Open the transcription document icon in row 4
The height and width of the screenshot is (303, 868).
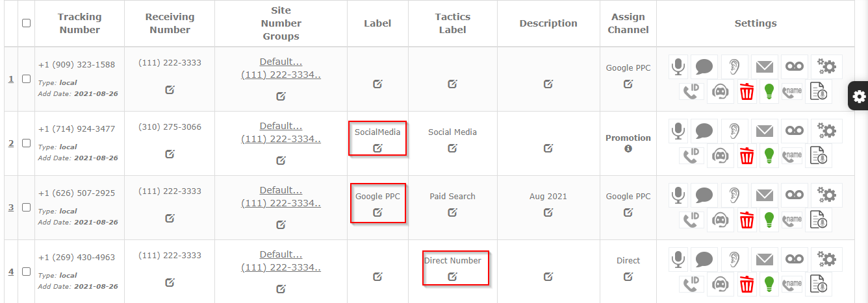point(819,284)
